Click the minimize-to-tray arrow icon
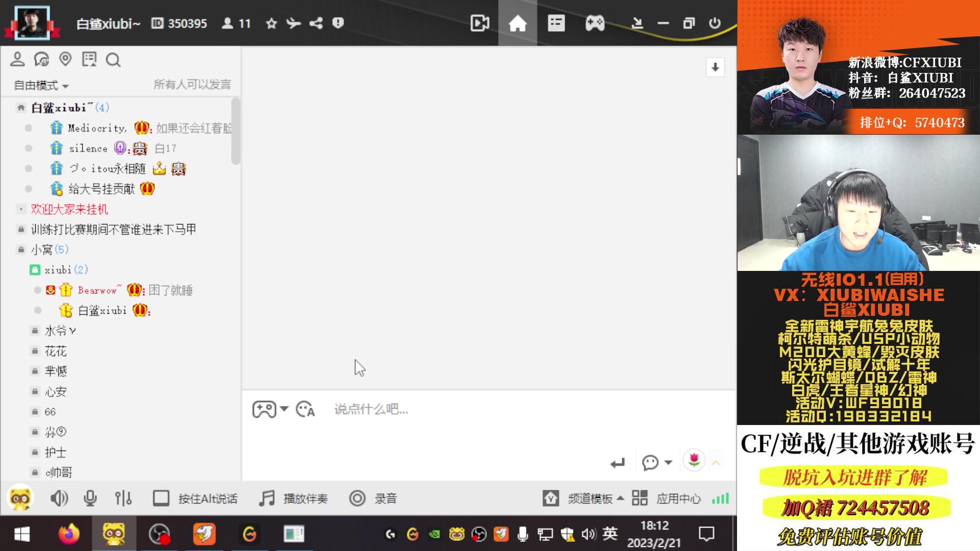Screen dimensions: 980x551 pyautogui.click(x=637, y=23)
